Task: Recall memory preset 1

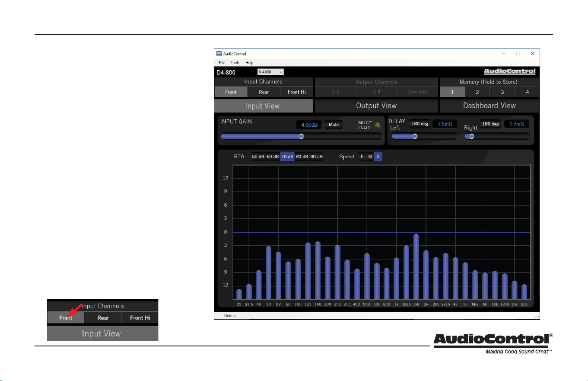Action: tap(452, 92)
